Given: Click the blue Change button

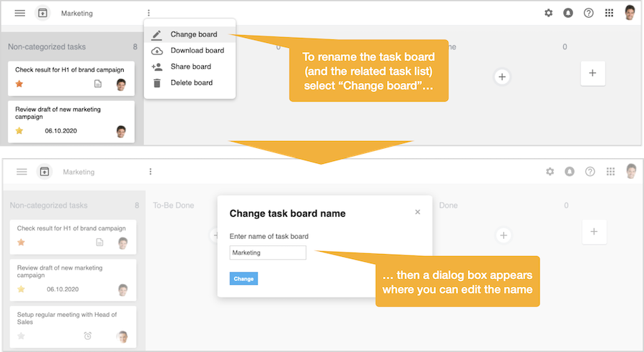Looking at the screenshot, I should (x=243, y=278).
